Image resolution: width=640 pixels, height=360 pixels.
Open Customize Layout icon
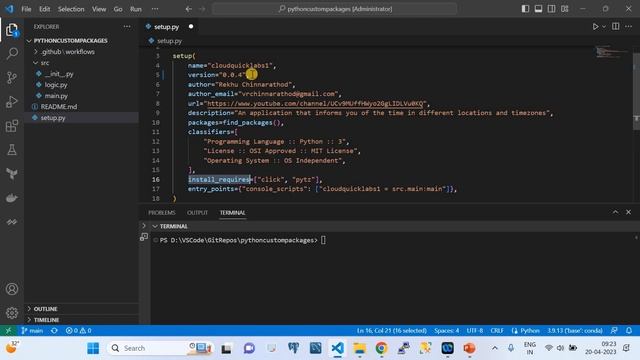click(x=564, y=9)
